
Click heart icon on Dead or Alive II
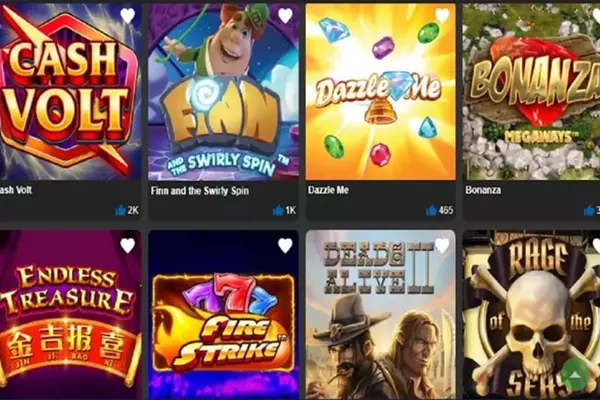(x=442, y=246)
